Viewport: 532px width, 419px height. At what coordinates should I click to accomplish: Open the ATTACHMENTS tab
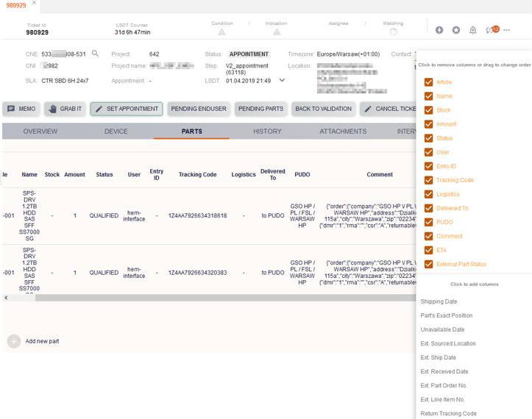pos(343,131)
